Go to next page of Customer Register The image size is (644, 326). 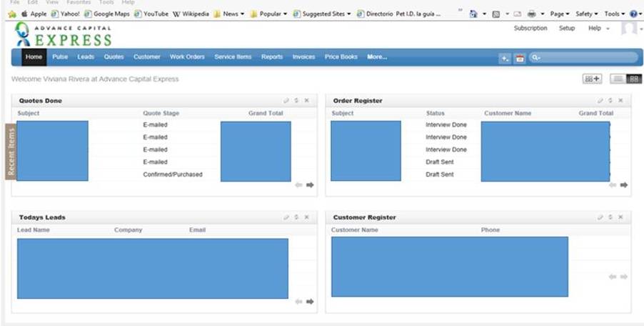[624, 277]
